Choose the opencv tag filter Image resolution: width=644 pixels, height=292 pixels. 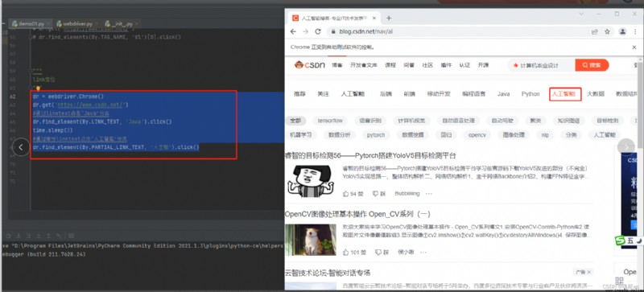pyautogui.click(x=477, y=134)
